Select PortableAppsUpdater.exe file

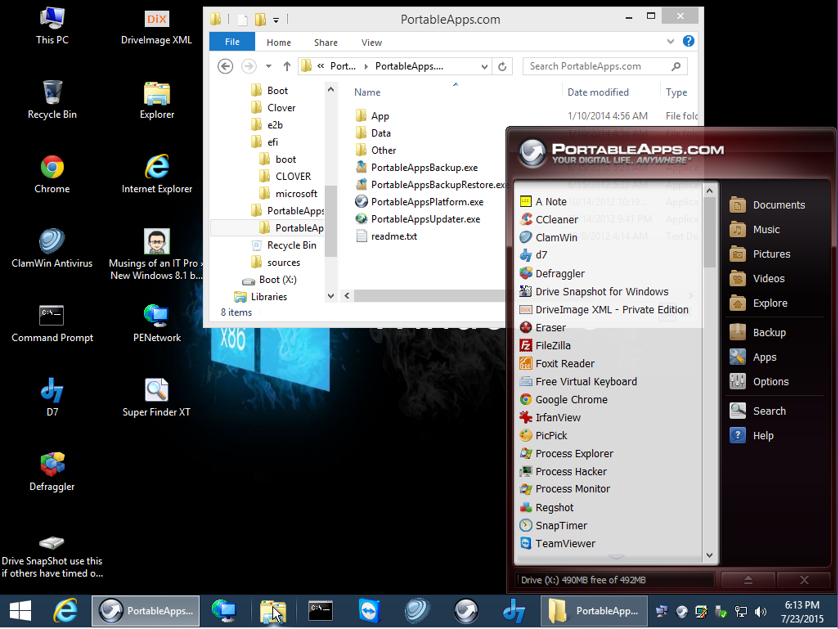point(418,219)
